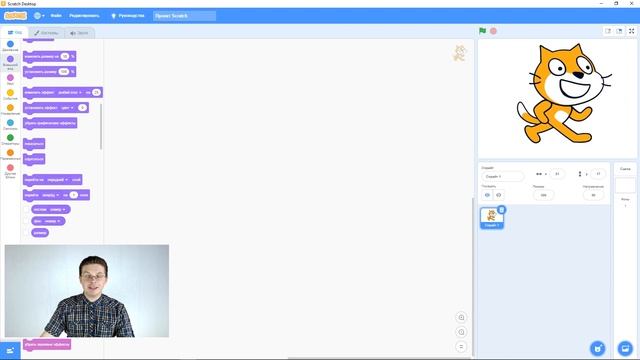Click the 1 value in go forward layers block
The width and height of the screenshot is (640, 360).
point(73,195)
